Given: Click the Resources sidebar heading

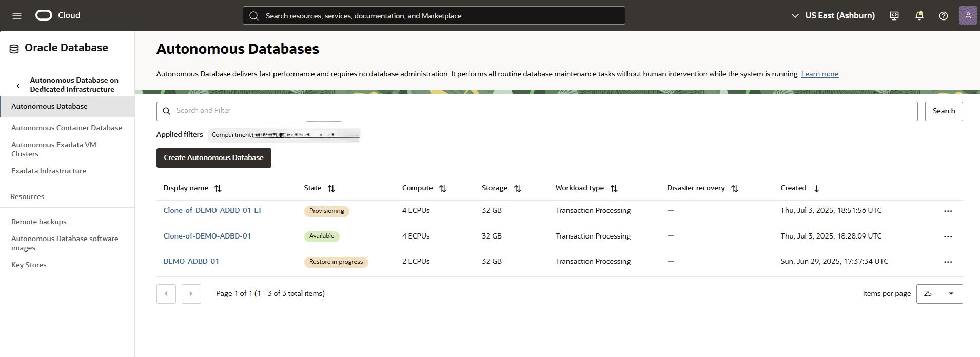Looking at the screenshot, I should point(27,196).
